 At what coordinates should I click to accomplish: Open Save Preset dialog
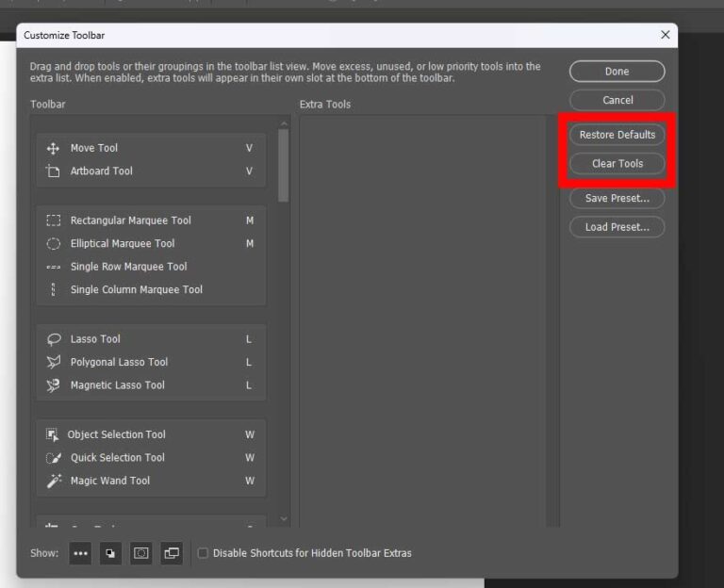point(617,198)
